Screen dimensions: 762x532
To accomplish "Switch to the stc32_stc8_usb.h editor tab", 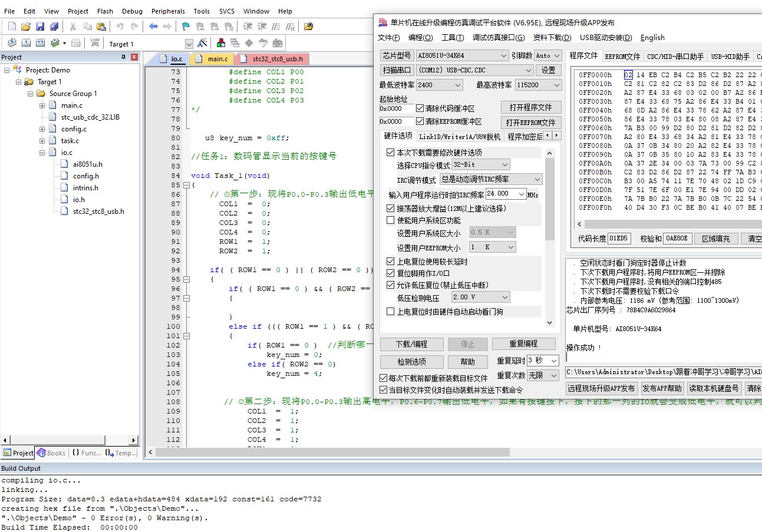I will pos(277,59).
